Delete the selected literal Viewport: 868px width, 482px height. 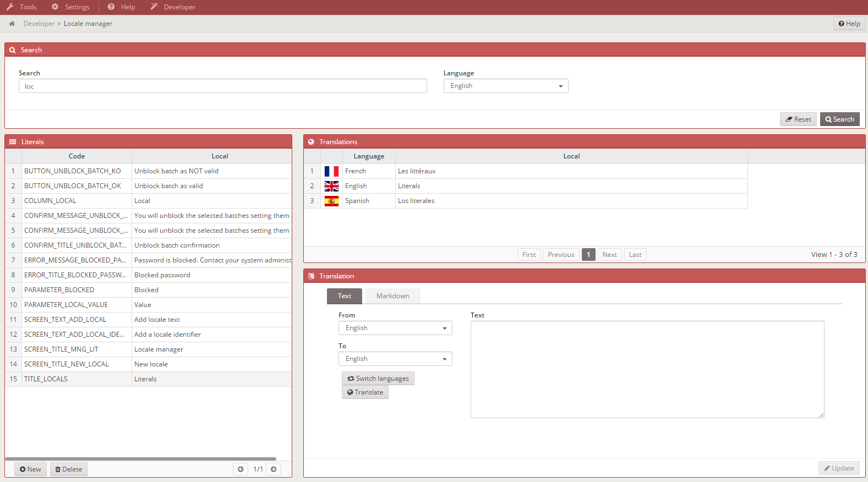(x=69, y=469)
